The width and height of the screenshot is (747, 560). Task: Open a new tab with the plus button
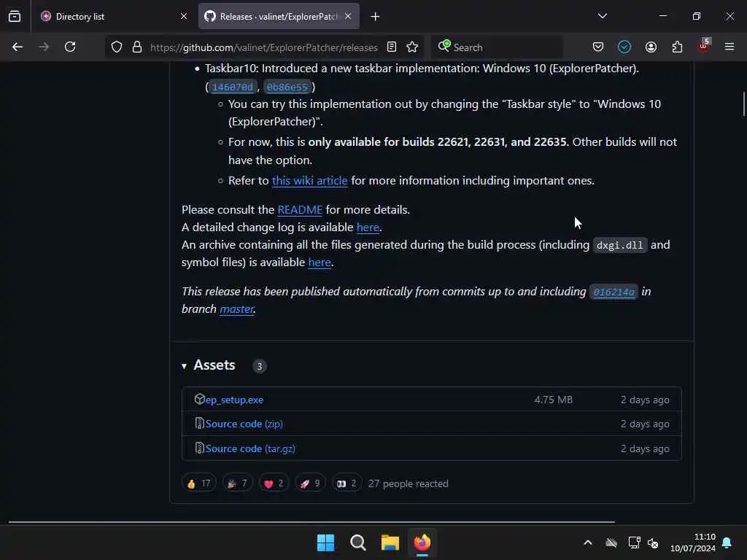[x=376, y=17]
